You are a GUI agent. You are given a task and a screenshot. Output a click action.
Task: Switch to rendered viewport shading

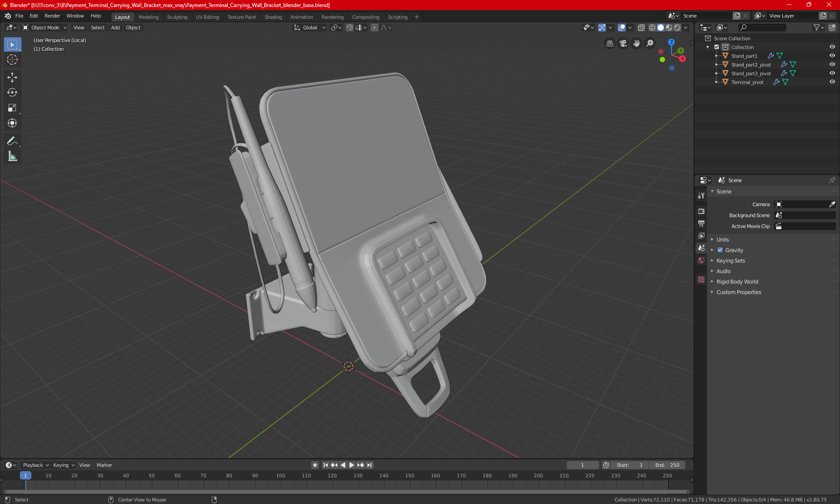click(x=677, y=28)
